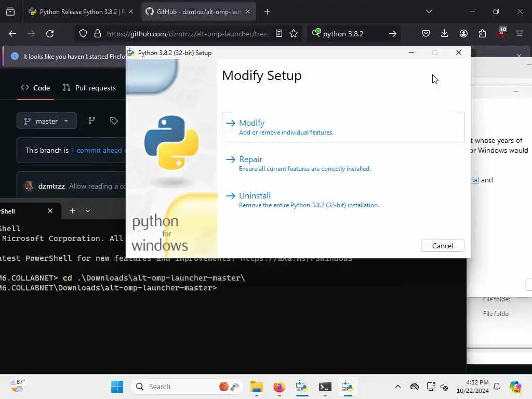Viewport: 532px width, 399px height.
Task: Open the 1 commit ahead link
Action: point(97,150)
